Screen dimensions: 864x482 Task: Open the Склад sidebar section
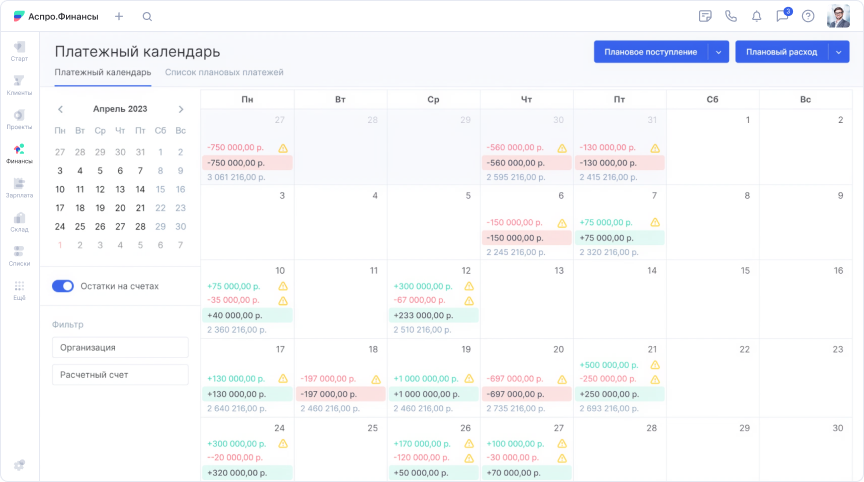(19, 221)
